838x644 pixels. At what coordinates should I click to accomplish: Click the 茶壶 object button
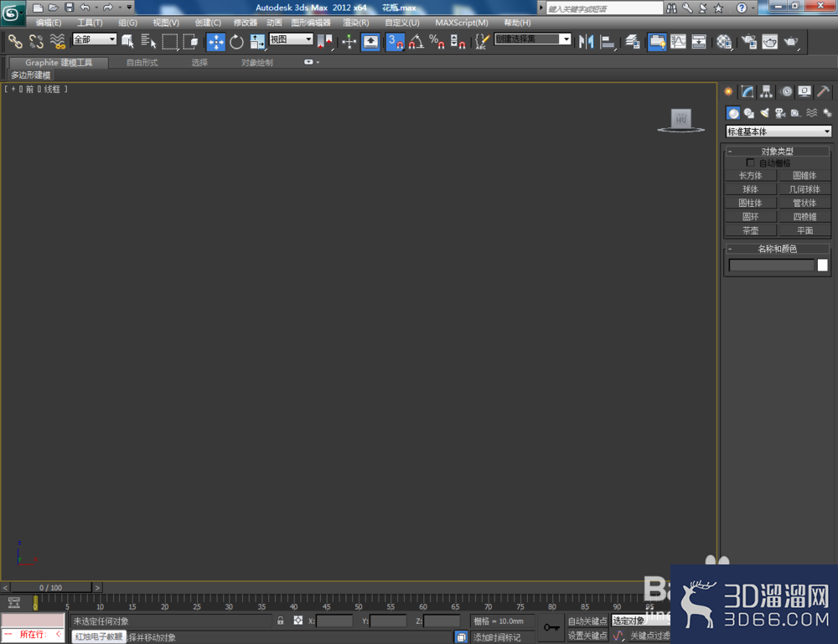[x=750, y=230]
